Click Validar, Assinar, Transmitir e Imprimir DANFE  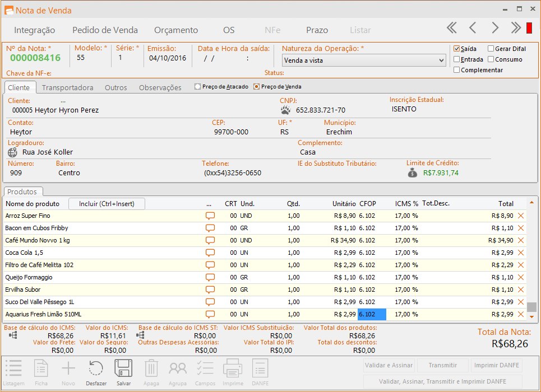click(443, 382)
